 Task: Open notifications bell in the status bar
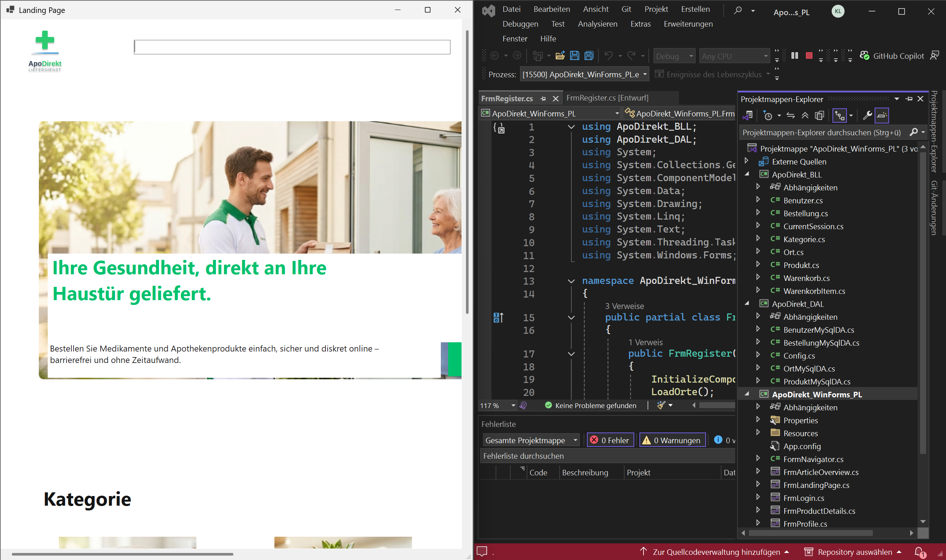[x=920, y=552]
